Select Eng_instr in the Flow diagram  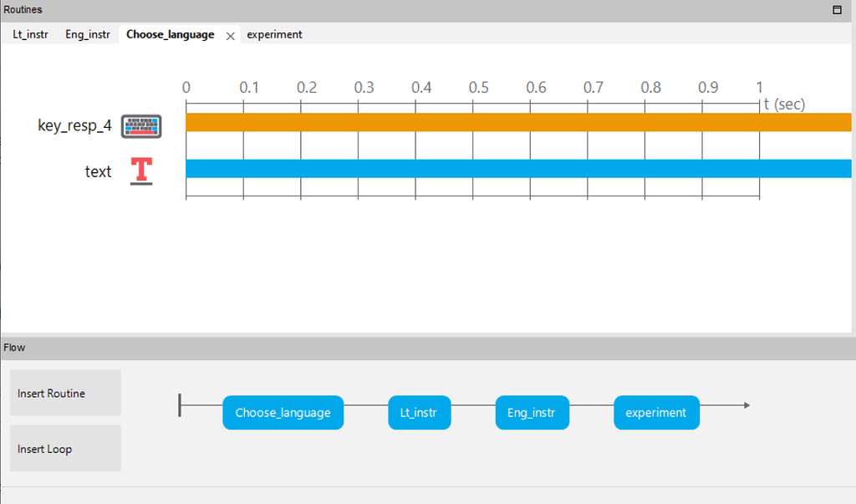pyautogui.click(x=532, y=412)
